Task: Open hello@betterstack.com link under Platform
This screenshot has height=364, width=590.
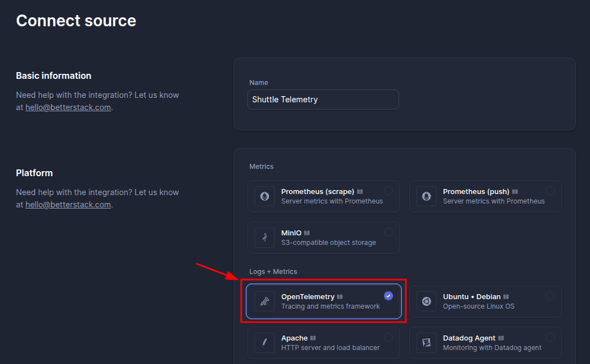Action: (68, 205)
